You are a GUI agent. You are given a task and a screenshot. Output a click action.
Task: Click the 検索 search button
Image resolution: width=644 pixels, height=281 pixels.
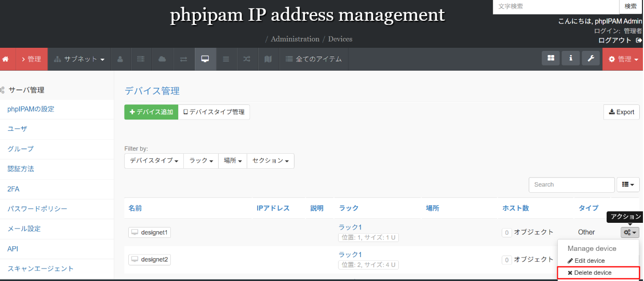[630, 7]
